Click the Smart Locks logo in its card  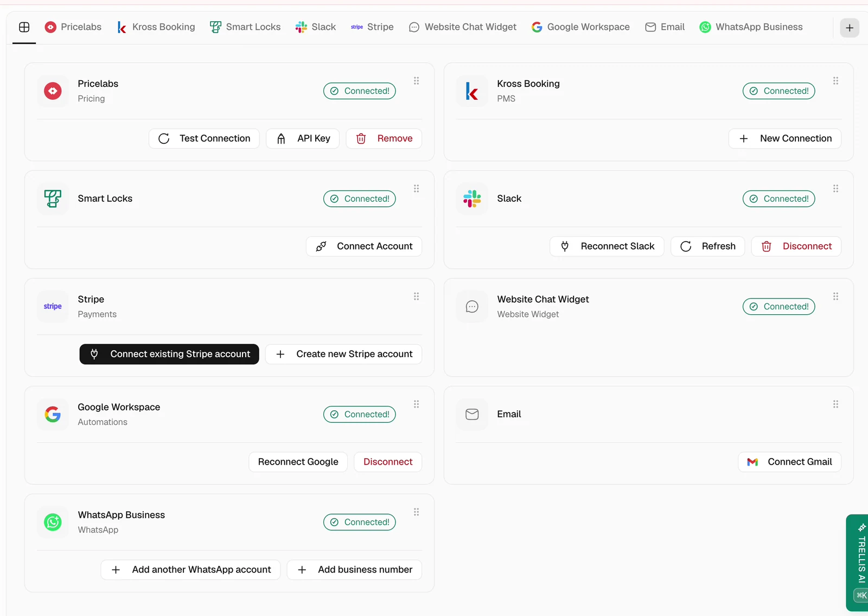pyautogui.click(x=53, y=199)
